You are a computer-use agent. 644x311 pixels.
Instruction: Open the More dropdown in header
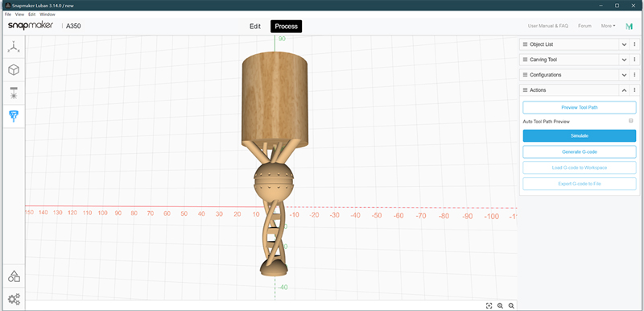(608, 26)
